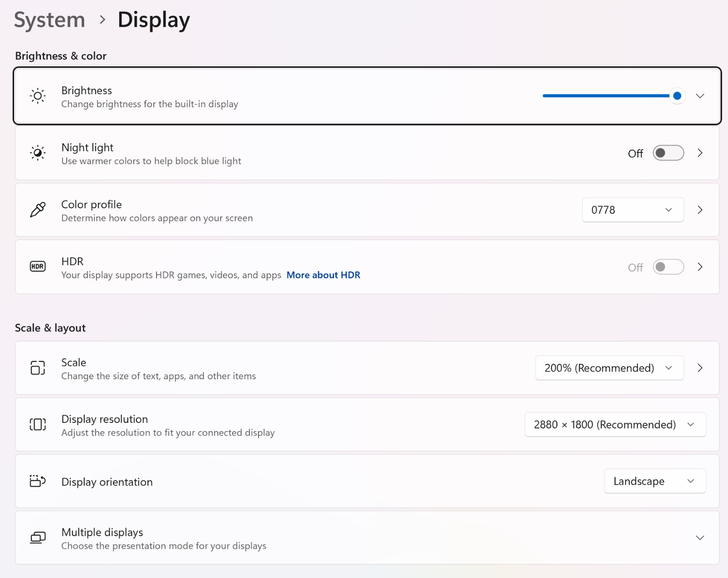
Task: Open the More about HDR link
Action: (x=323, y=275)
